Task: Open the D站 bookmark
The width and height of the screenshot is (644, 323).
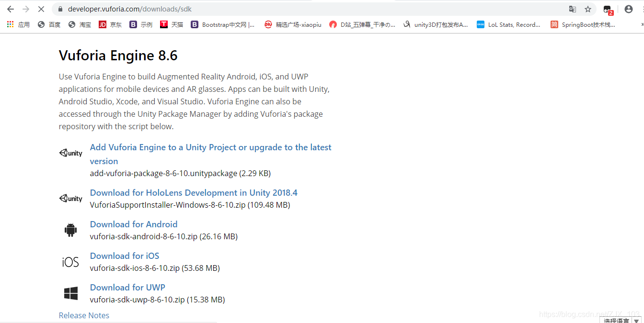Action: click(x=362, y=24)
